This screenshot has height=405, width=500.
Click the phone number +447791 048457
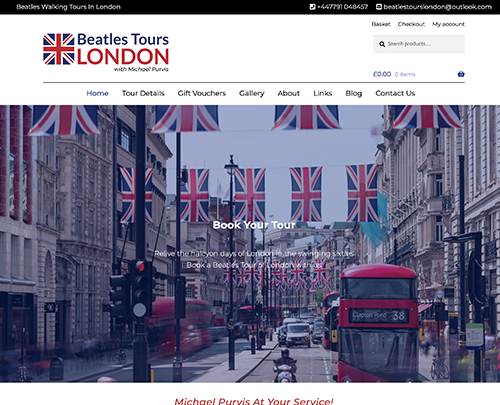tap(342, 7)
